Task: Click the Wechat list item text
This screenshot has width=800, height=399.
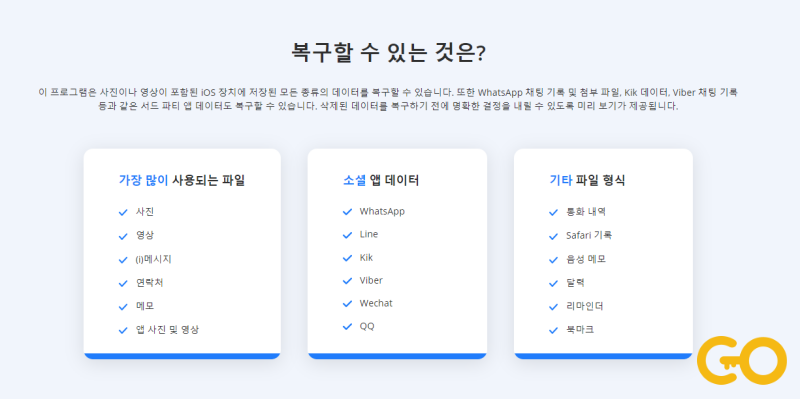Action: click(376, 303)
